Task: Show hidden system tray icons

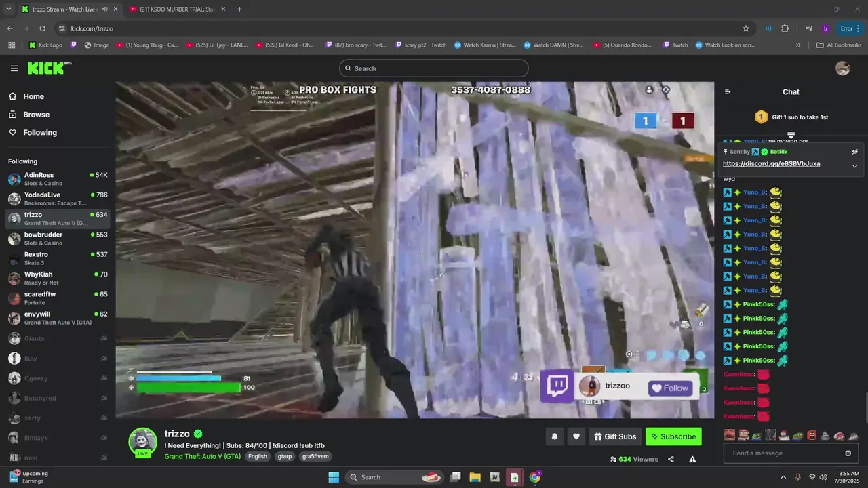Action: click(783, 477)
